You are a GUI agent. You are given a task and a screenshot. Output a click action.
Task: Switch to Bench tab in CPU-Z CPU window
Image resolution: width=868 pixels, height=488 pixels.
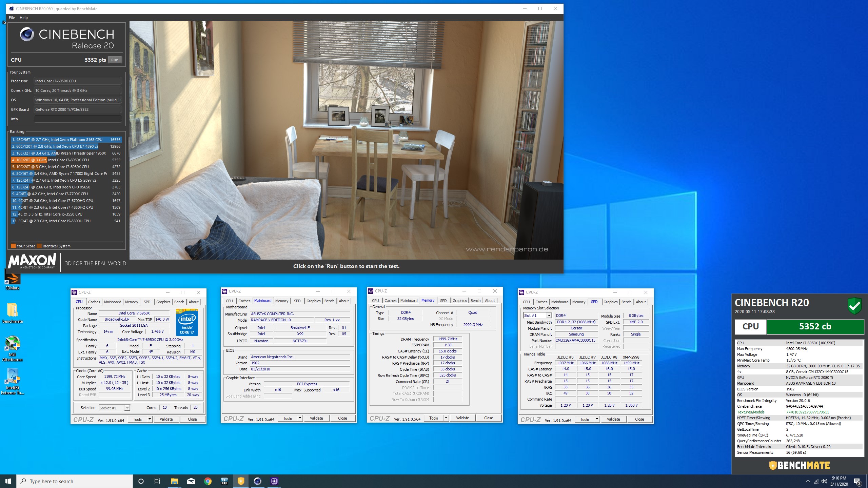tap(179, 302)
